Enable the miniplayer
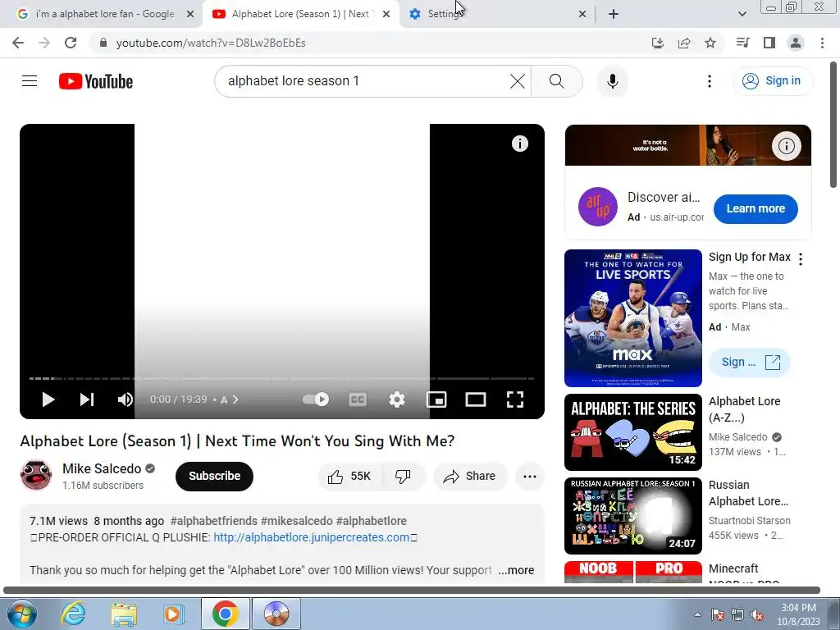Image resolution: width=840 pixels, height=630 pixels. [436, 399]
